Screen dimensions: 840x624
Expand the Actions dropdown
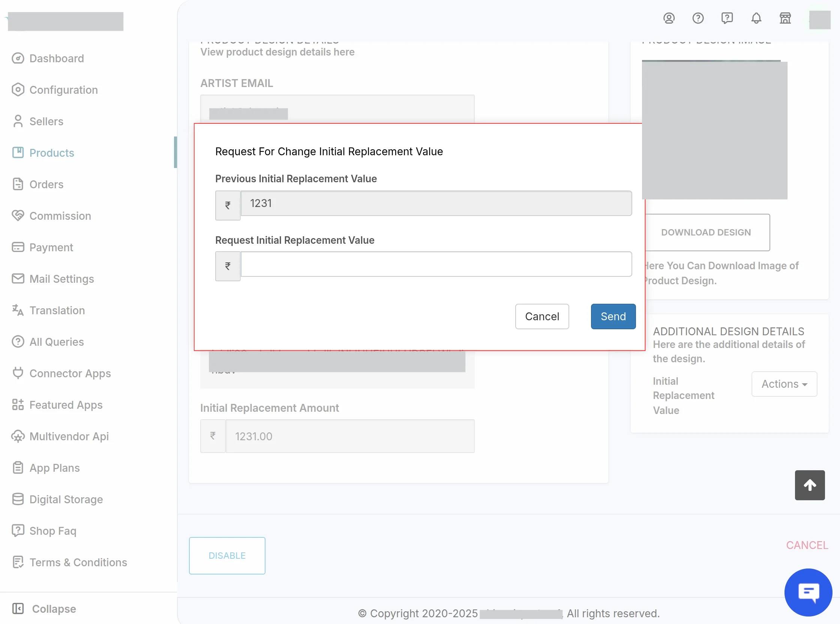click(x=784, y=384)
